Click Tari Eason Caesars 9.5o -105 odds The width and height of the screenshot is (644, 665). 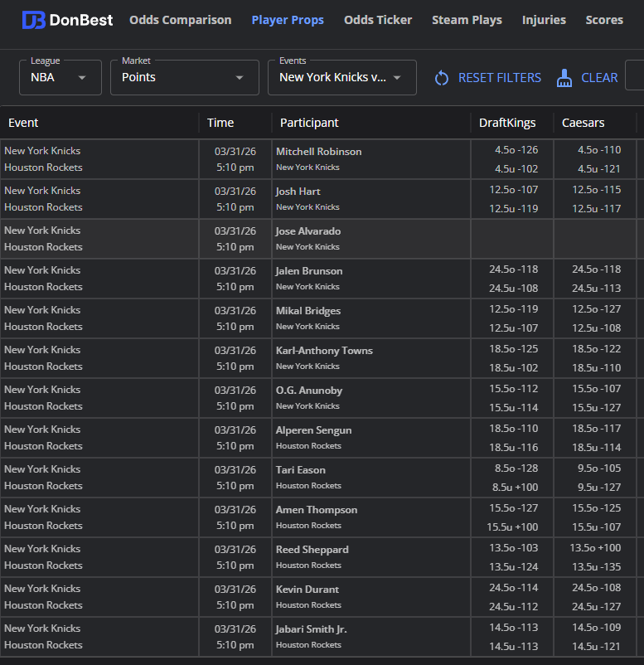(599, 468)
